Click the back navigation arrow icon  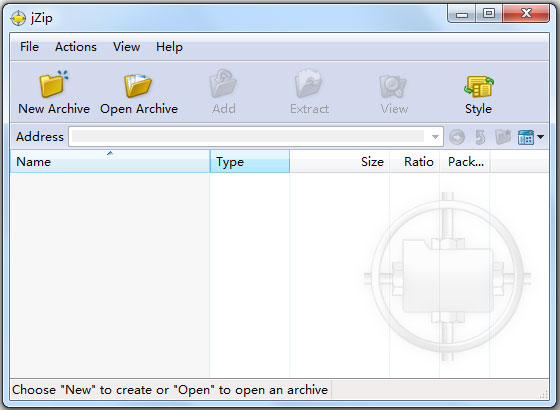[x=457, y=137]
